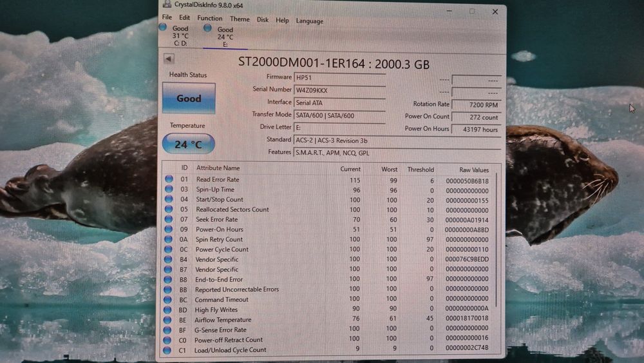Click the Worst column header
The image size is (644, 363).
point(389,169)
